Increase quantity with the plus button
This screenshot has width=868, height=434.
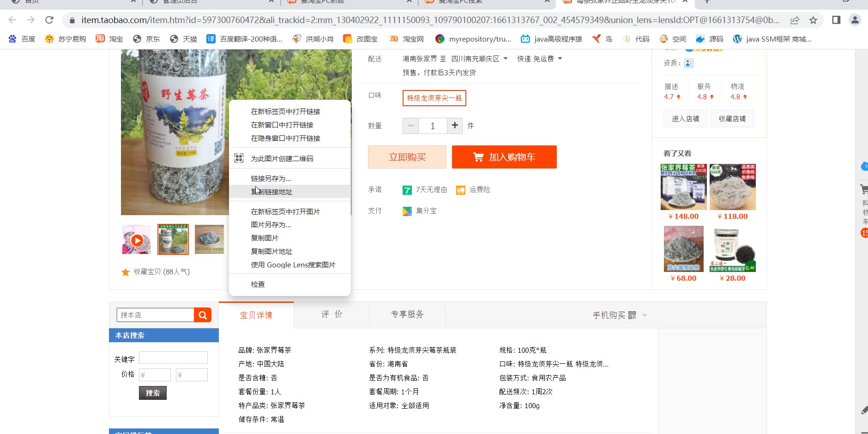point(455,125)
